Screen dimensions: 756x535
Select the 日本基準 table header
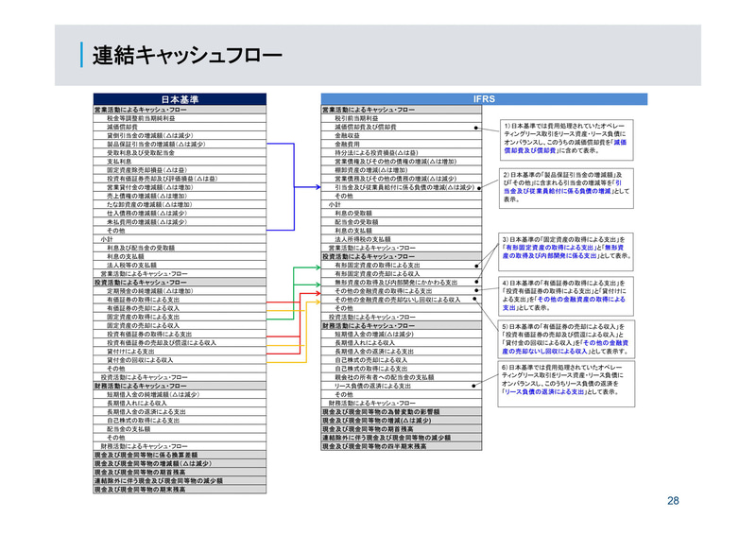click(180, 99)
